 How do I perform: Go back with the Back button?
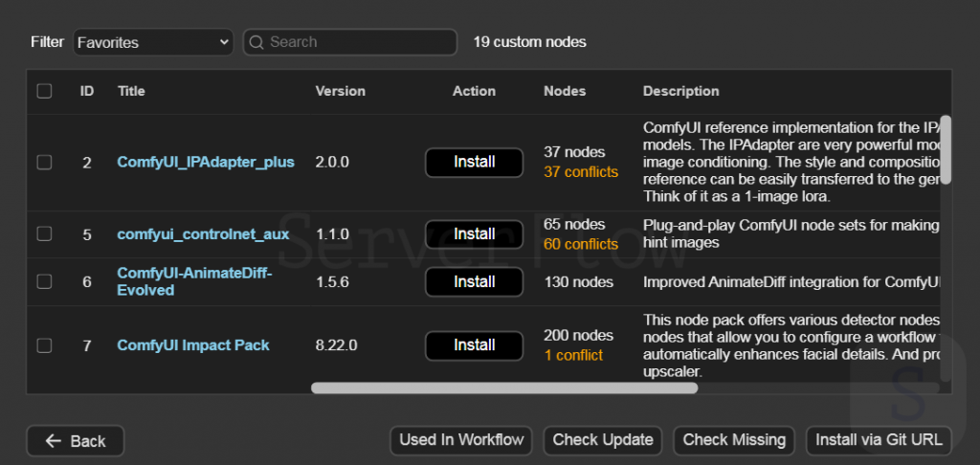(x=75, y=441)
